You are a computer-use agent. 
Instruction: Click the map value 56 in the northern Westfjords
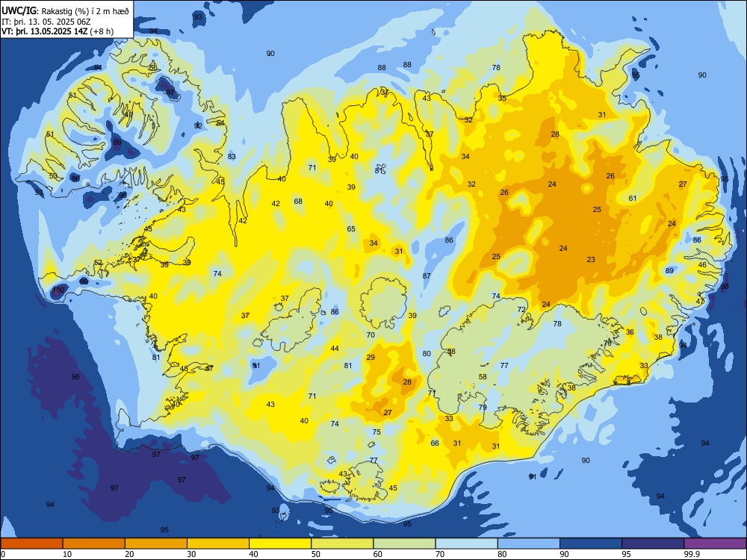tap(153, 68)
